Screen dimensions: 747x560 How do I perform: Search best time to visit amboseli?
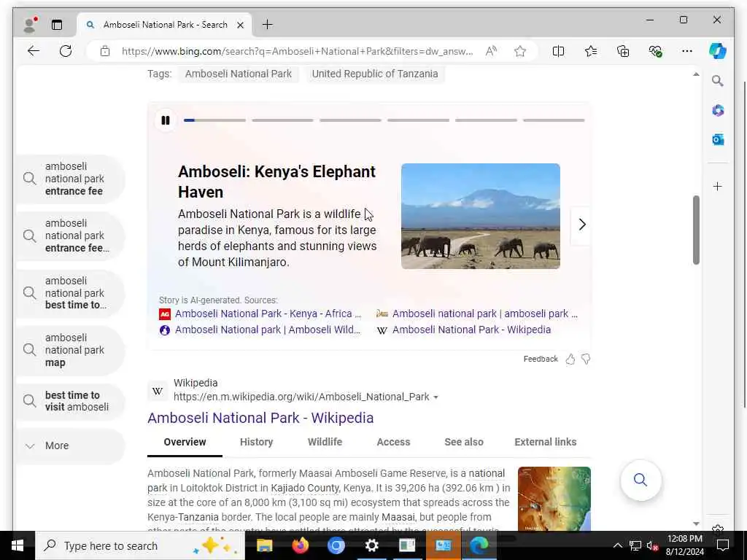pos(71,401)
